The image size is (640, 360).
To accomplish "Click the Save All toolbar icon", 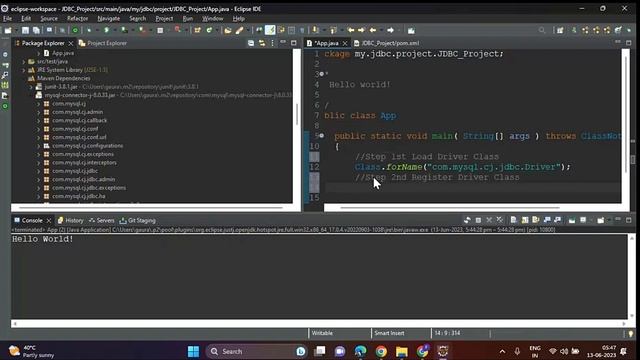I will pos(36,30).
